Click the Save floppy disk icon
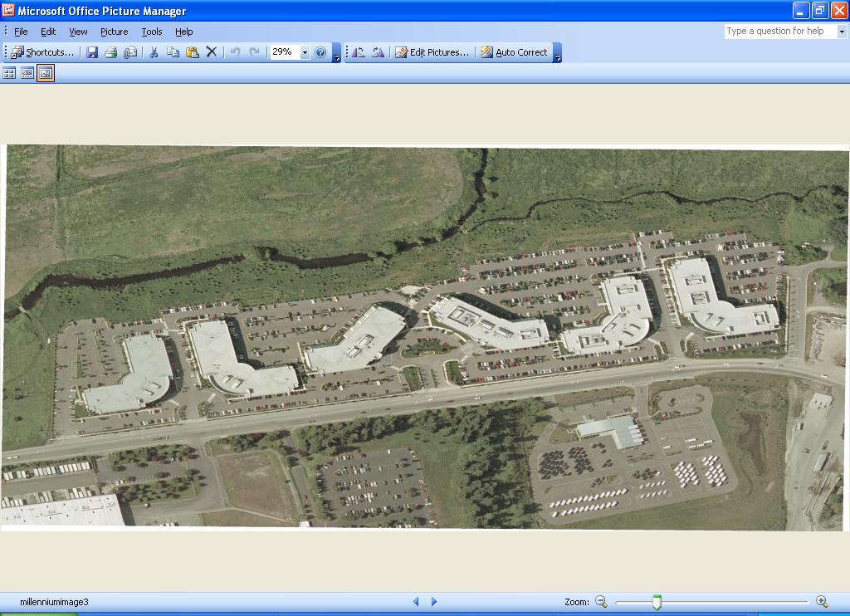The image size is (850, 616). tap(92, 52)
